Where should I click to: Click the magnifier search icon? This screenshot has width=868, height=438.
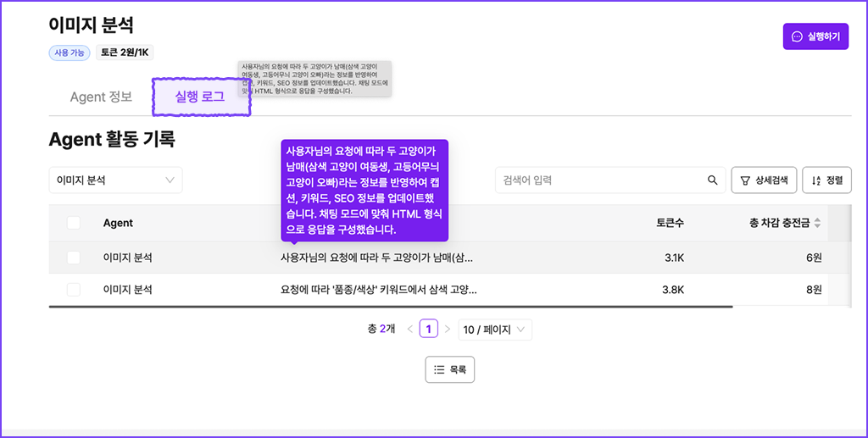[x=712, y=180]
